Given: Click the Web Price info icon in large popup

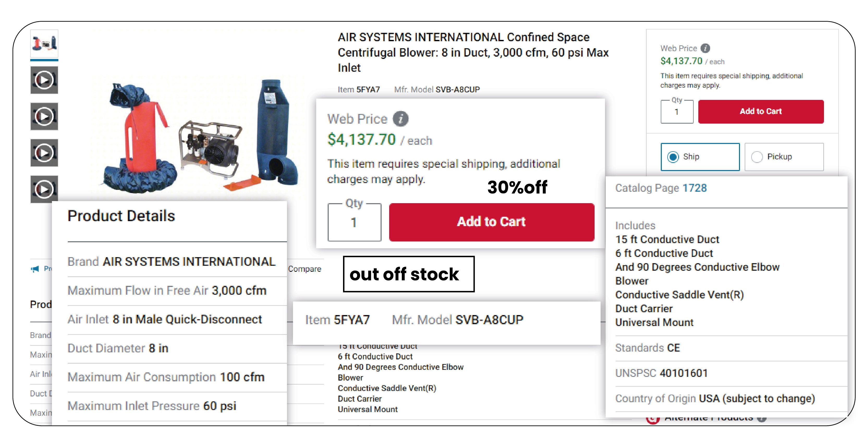Looking at the screenshot, I should pos(401,119).
